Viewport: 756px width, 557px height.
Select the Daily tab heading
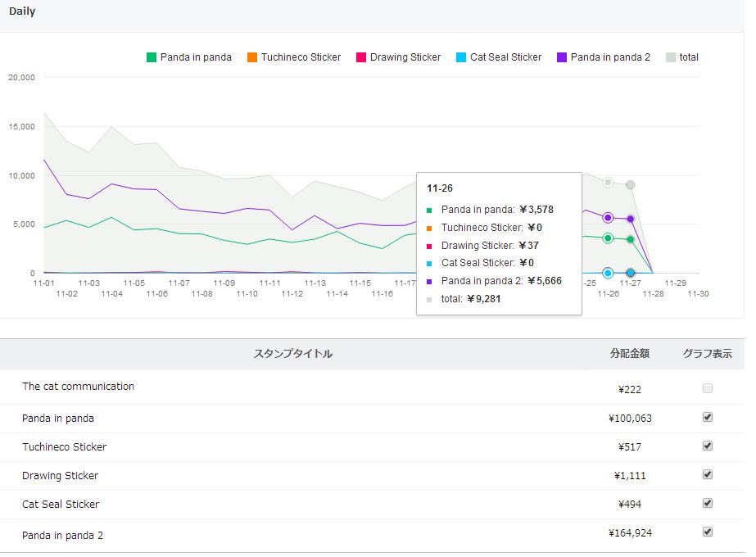tap(22, 12)
